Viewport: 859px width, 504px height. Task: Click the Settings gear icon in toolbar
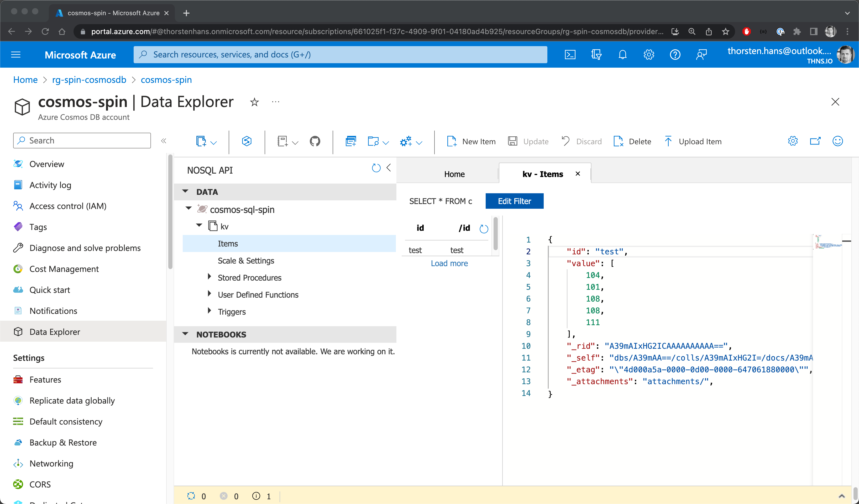pos(793,141)
